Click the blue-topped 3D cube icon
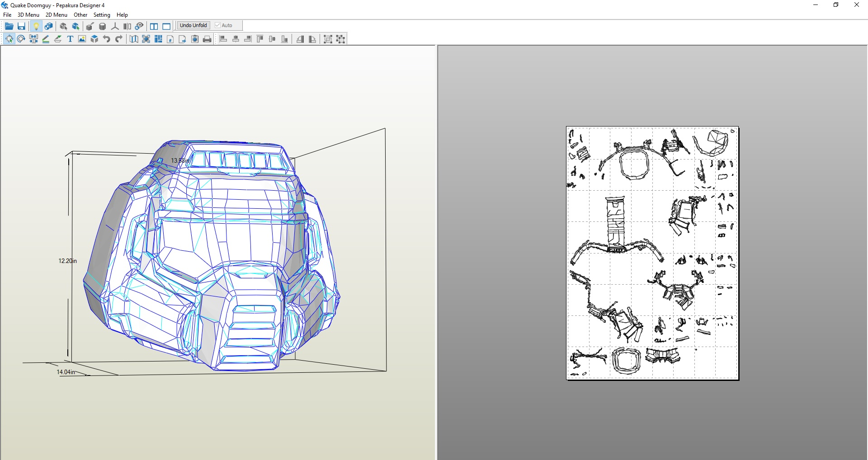Image resolution: width=868 pixels, height=460 pixels. point(94,39)
